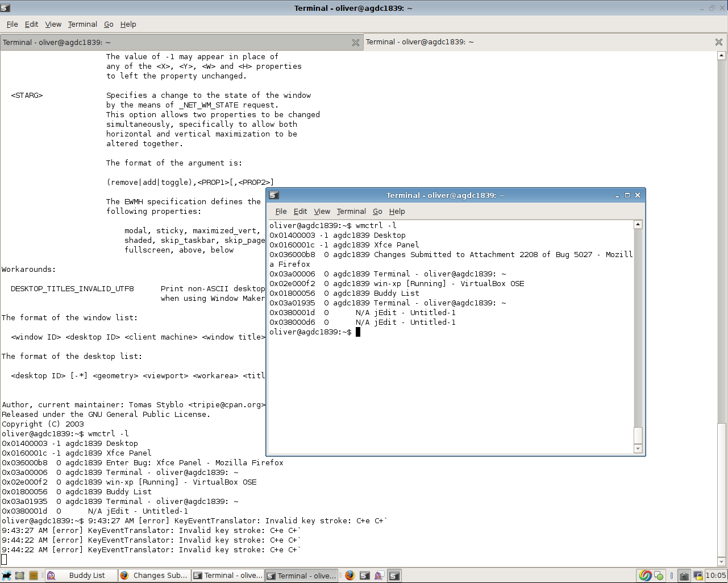
Task: Lock the screen using the padlock icon
Action: (x=697, y=576)
